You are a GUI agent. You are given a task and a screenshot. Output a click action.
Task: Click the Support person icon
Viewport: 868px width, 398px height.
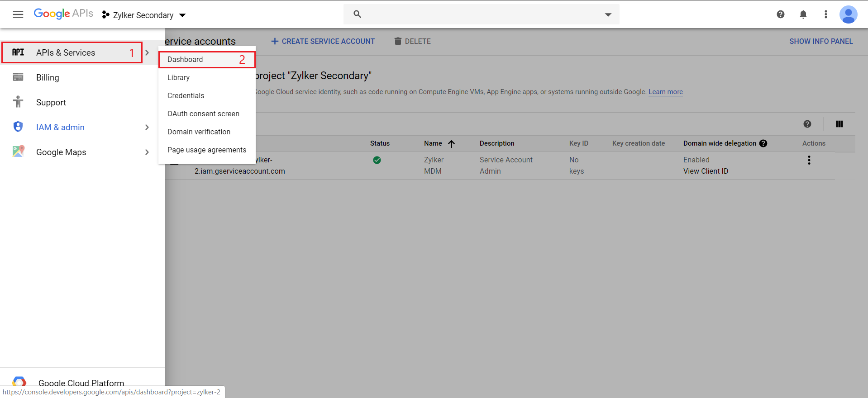[18, 102]
